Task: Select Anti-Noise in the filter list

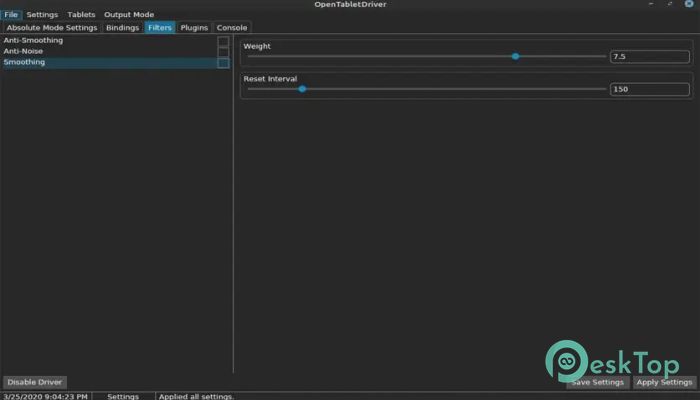Action: coord(23,51)
